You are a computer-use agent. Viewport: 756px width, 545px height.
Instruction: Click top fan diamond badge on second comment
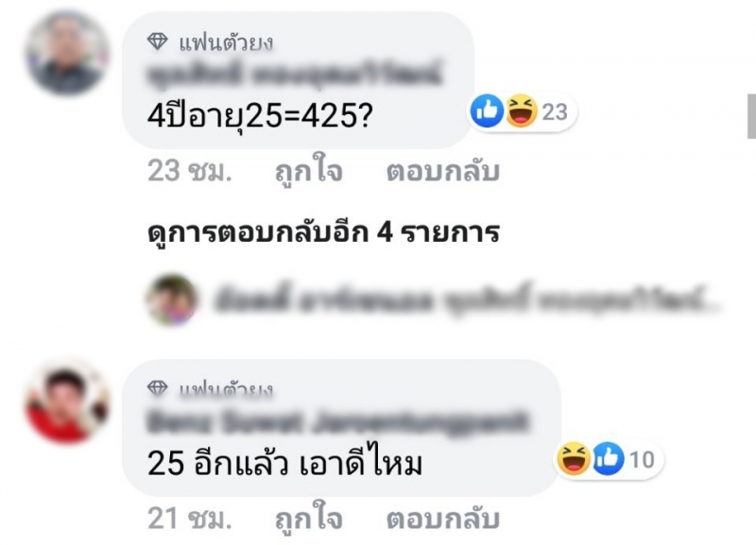(x=157, y=388)
